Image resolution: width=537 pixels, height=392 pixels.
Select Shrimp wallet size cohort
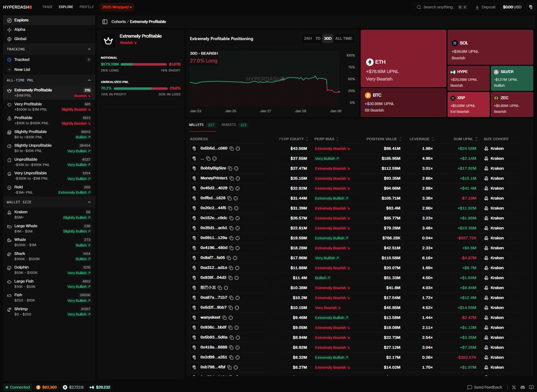[48, 312]
